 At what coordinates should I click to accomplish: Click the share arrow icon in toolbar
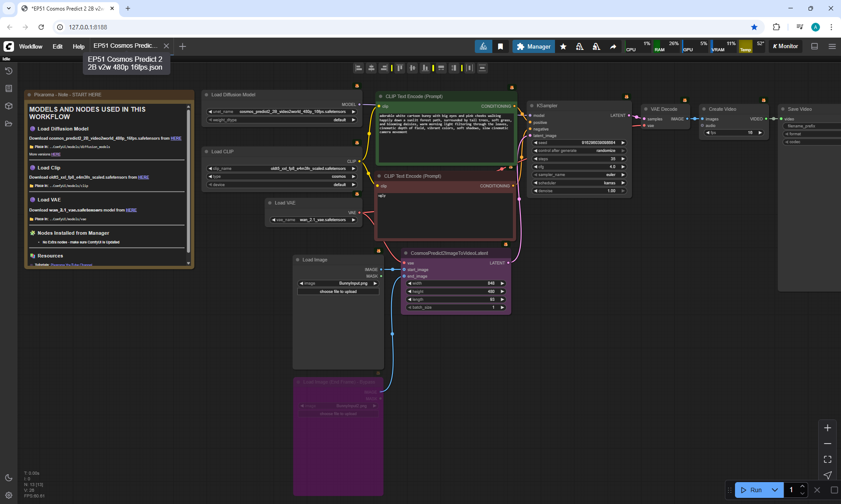coord(613,46)
